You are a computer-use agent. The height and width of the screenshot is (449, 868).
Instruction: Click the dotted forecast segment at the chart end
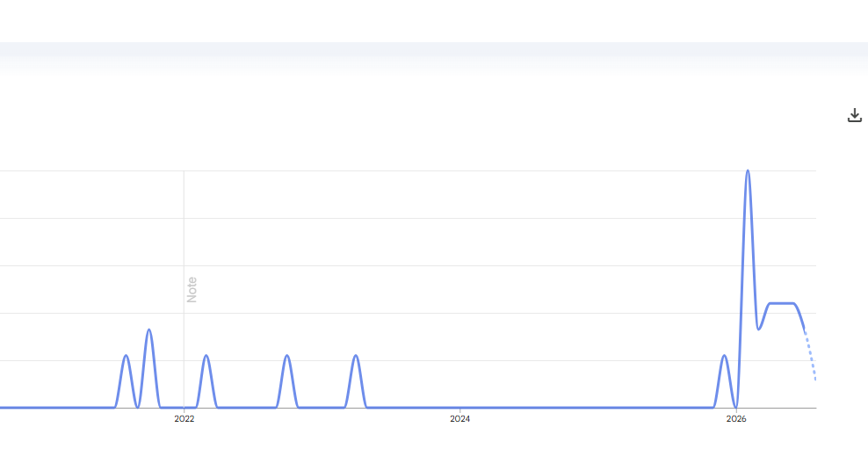(810, 355)
